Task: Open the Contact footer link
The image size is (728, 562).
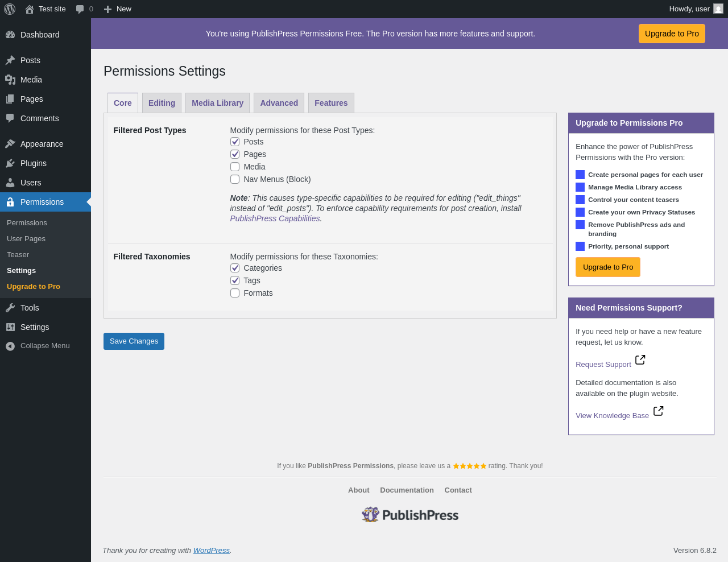Action: [458, 490]
